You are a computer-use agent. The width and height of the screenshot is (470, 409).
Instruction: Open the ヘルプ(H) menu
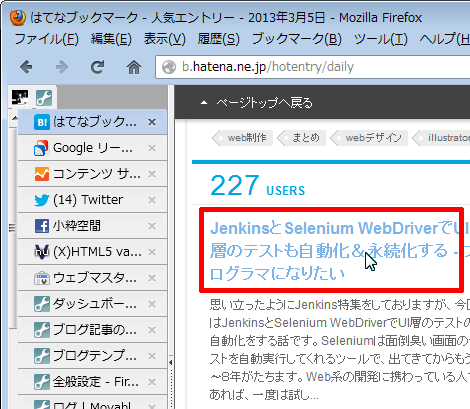point(444,39)
